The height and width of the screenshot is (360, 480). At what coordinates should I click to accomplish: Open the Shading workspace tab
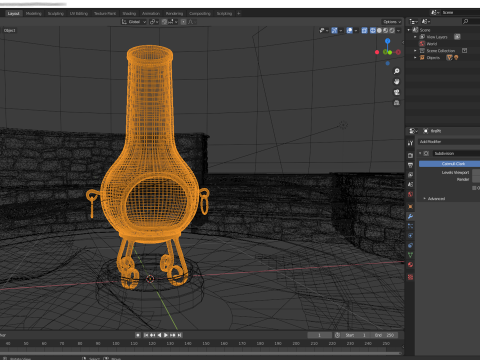[x=129, y=13]
